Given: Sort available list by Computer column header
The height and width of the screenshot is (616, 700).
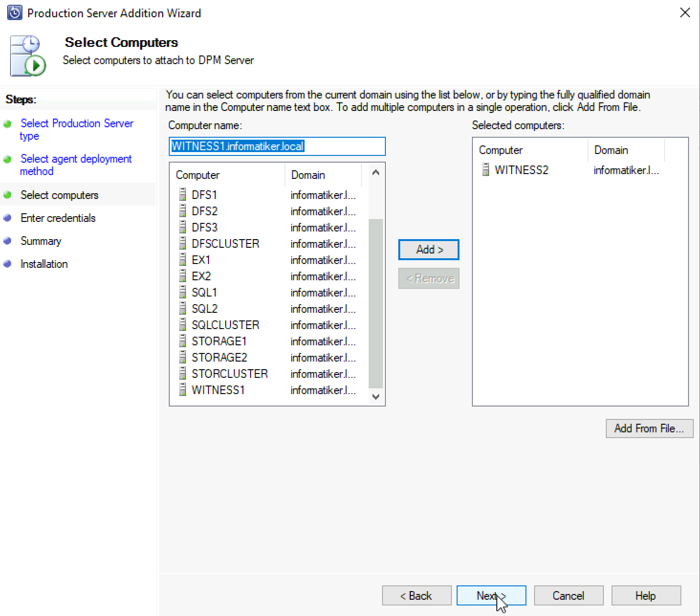Looking at the screenshot, I should (x=228, y=175).
